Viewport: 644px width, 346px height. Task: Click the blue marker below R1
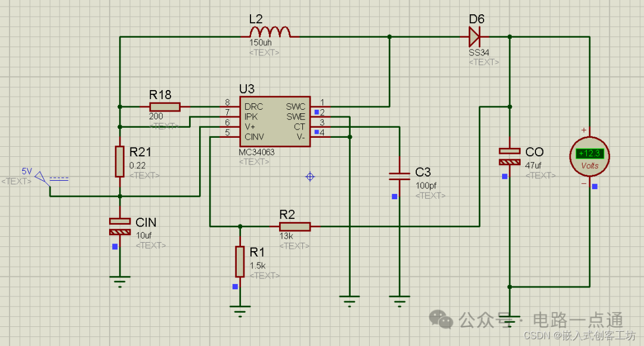click(236, 286)
